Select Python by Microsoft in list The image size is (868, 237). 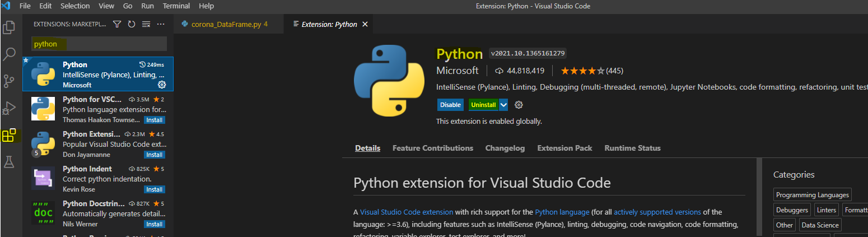(x=98, y=74)
